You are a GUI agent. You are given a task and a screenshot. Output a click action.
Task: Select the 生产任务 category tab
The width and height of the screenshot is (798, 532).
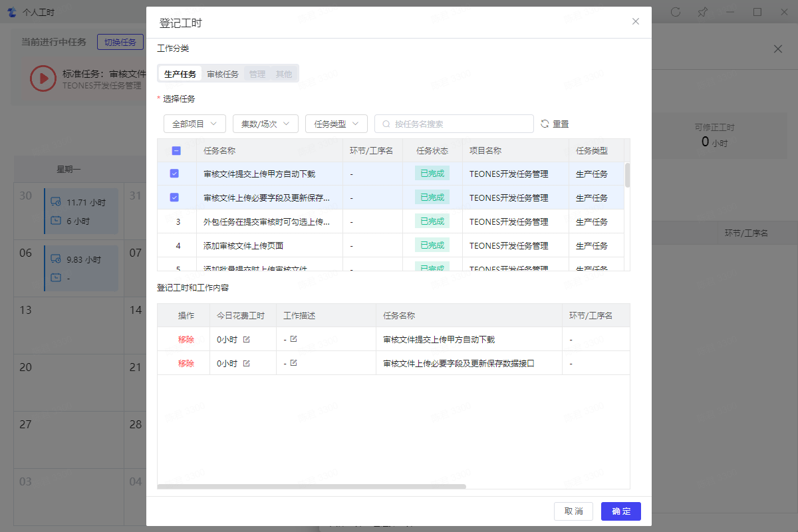(180, 74)
